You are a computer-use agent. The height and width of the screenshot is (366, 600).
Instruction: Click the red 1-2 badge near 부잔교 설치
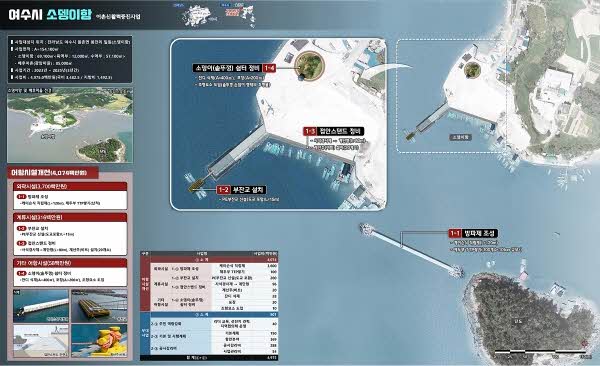(x=223, y=190)
